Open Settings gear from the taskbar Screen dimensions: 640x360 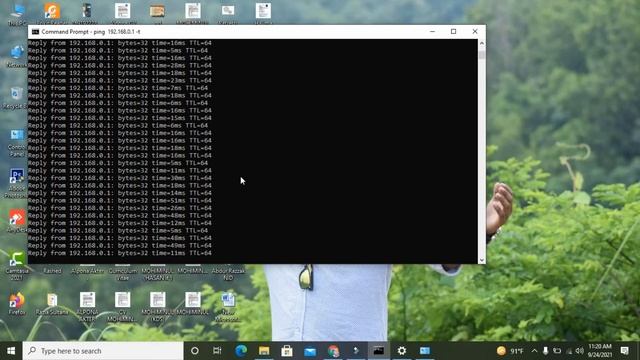(x=402, y=351)
